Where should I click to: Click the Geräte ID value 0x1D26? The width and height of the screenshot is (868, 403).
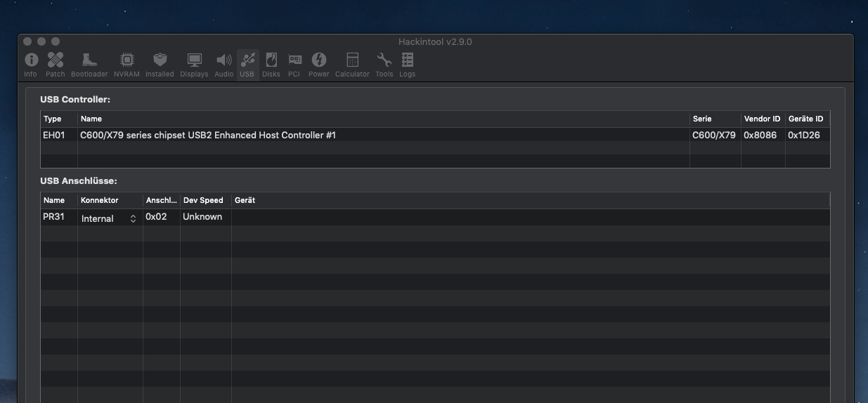[x=804, y=135]
